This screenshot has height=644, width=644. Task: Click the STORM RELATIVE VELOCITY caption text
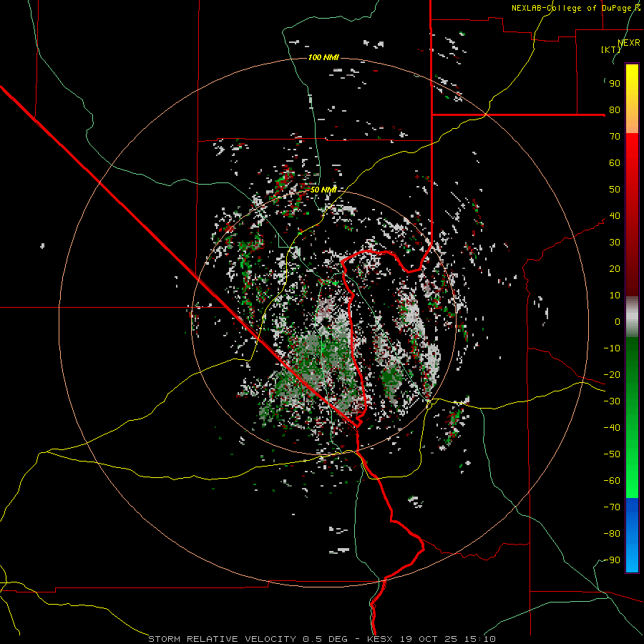coord(222,639)
